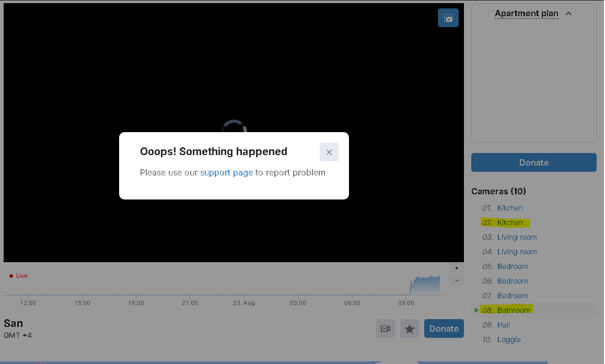Click the screenshot camera icon on video

(448, 18)
